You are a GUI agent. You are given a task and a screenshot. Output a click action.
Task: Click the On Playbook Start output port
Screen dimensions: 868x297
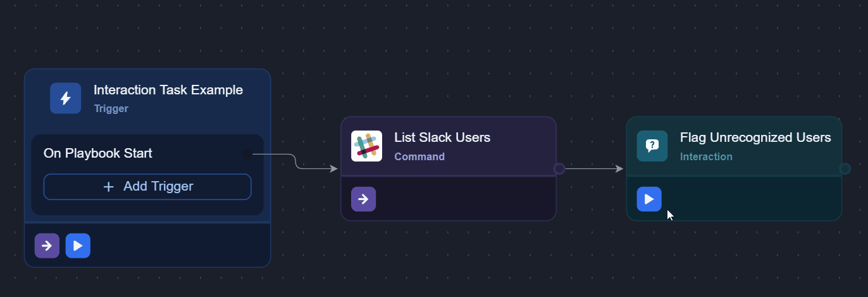[x=247, y=154]
